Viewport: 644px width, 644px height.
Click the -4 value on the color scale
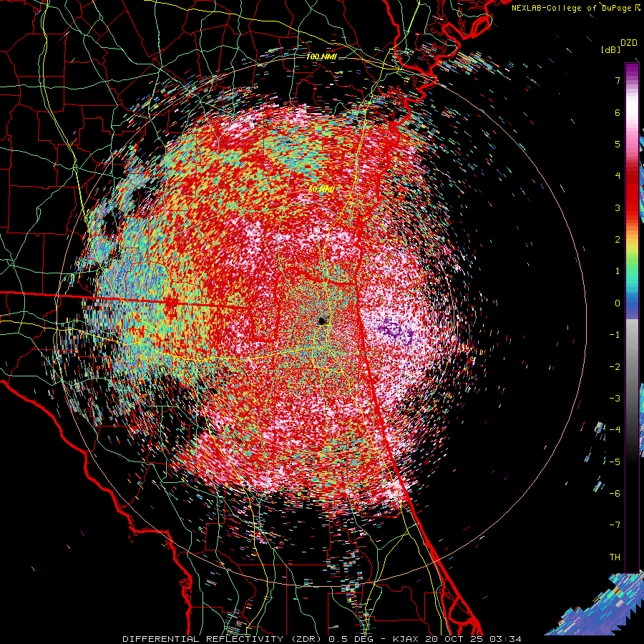click(615, 430)
